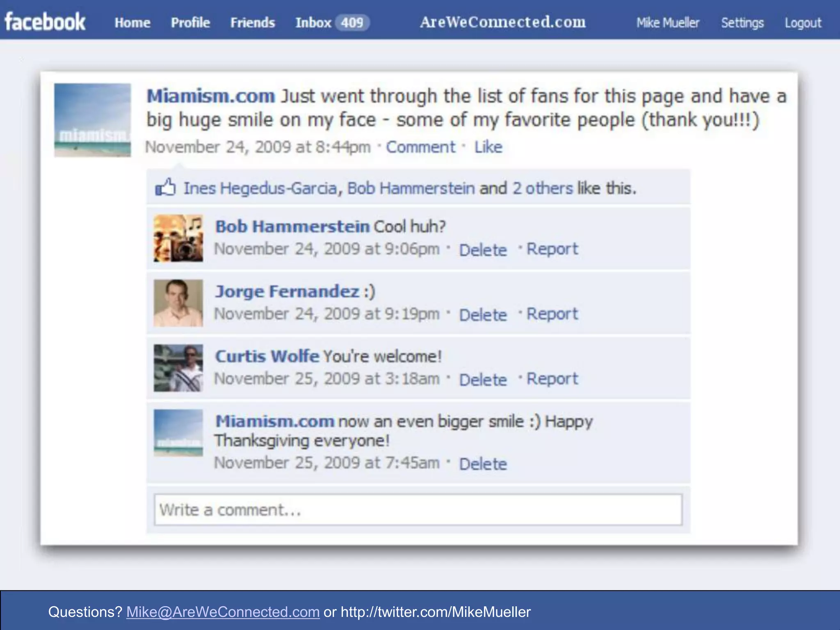Viewport: 840px width, 630px height.
Task: Report Jorge Fernandez's comment
Action: pyautogui.click(x=552, y=314)
